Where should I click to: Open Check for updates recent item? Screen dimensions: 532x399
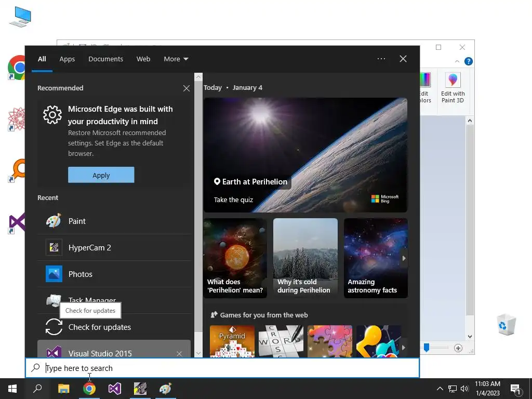click(x=114, y=327)
